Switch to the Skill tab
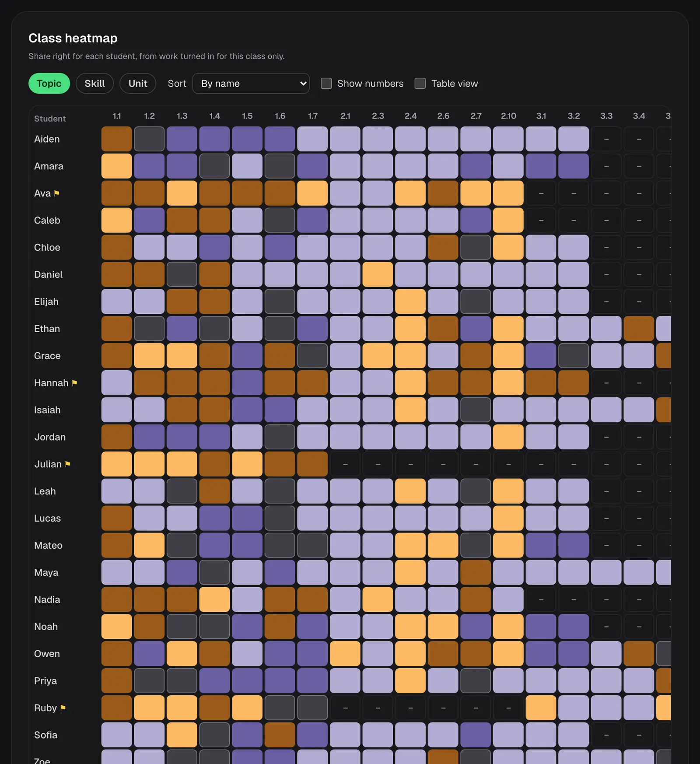Viewport: 700px width, 764px height. (x=94, y=83)
